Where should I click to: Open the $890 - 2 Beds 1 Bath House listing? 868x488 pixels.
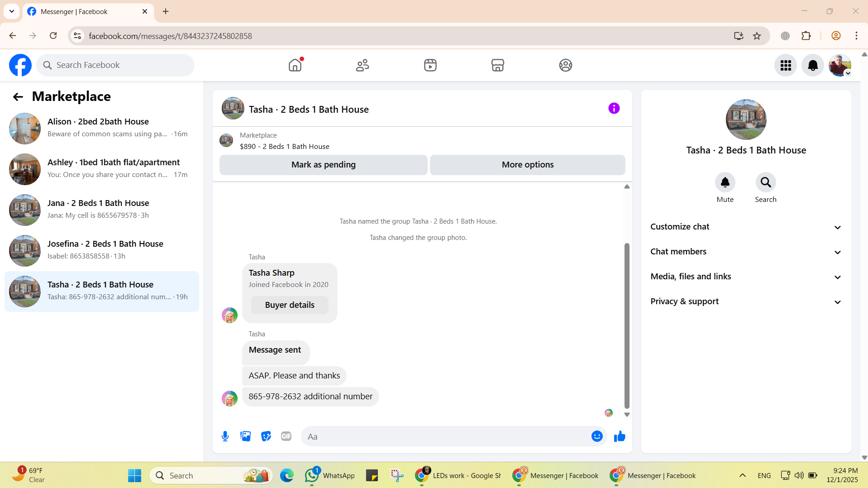(x=284, y=146)
